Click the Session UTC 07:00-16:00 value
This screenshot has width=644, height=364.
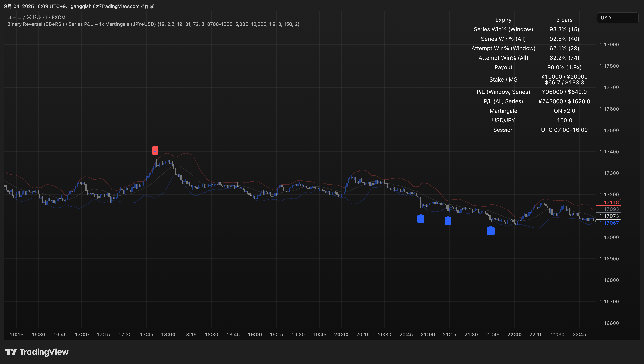click(x=564, y=130)
